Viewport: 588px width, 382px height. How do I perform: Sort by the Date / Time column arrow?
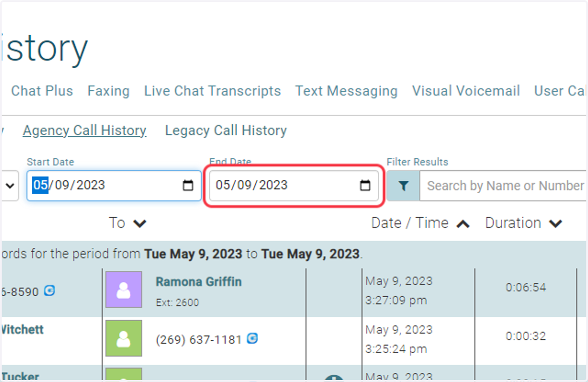[x=463, y=224]
